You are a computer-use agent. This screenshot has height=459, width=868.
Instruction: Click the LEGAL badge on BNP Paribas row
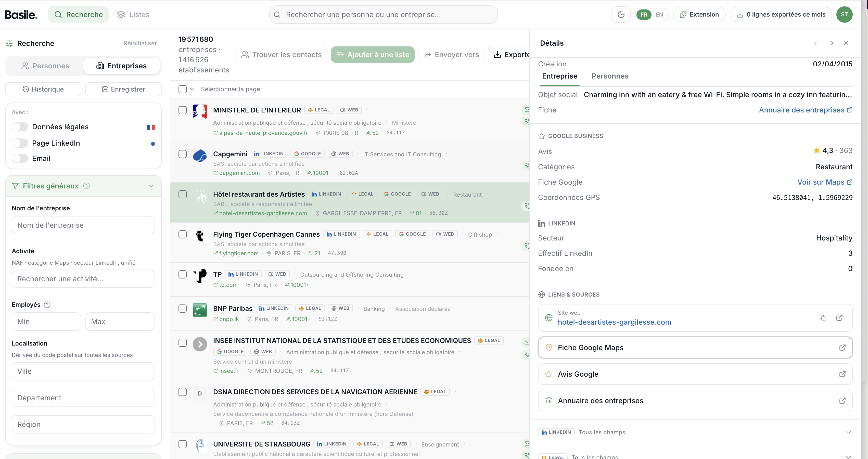(x=310, y=308)
